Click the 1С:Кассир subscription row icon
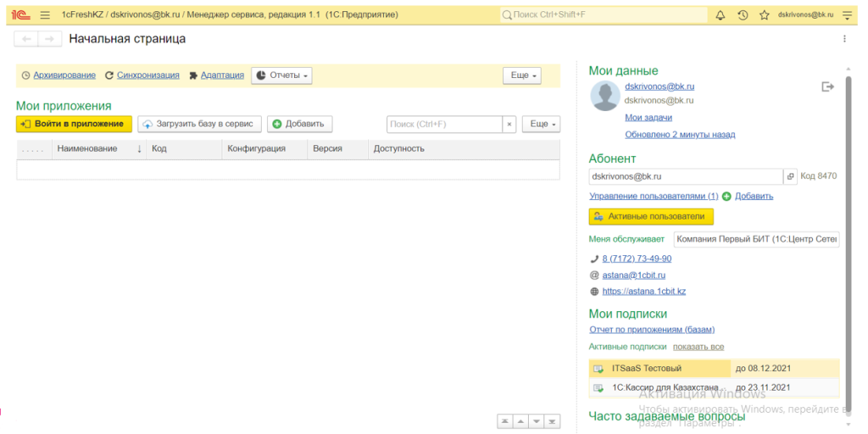 [598, 388]
